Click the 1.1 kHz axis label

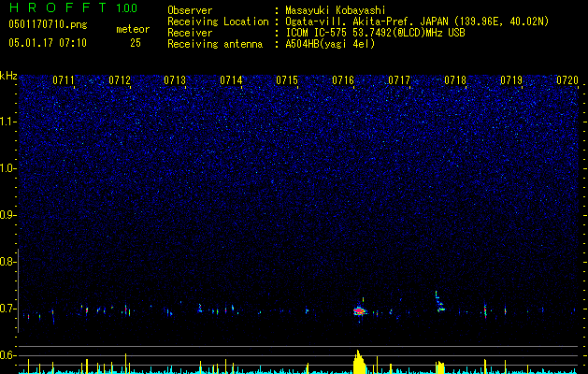[x=8, y=122]
